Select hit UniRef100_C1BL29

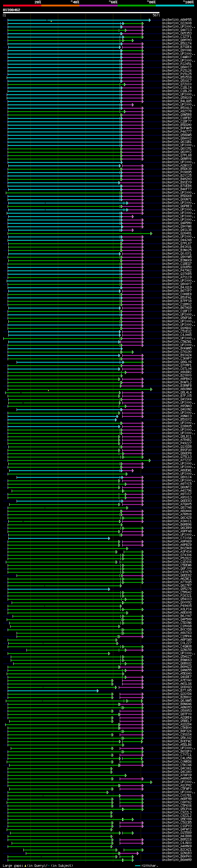177,91
